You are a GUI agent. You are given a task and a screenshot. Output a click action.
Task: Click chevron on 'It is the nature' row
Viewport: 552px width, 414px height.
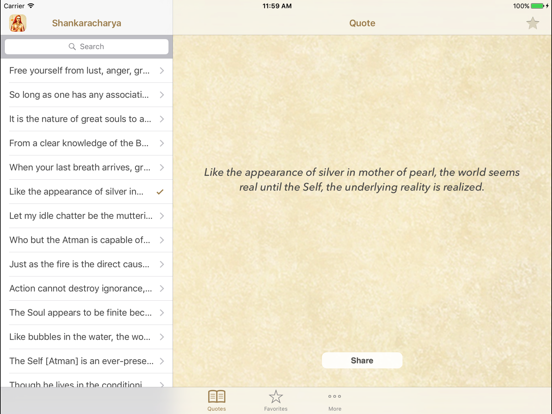click(x=162, y=119)
